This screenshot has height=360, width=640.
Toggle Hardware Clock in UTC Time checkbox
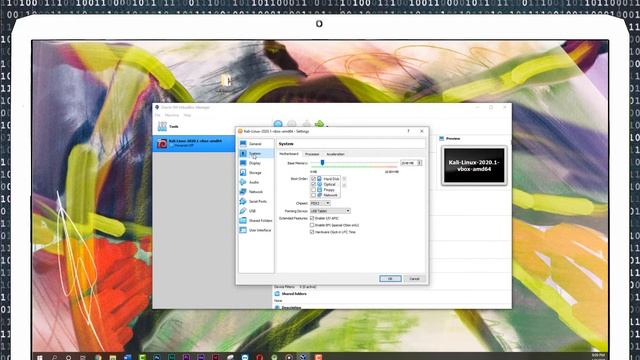[312, 232]
